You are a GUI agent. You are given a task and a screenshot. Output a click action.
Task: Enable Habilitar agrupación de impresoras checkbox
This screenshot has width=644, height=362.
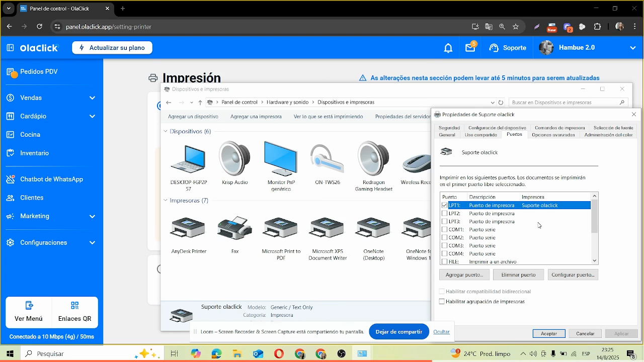[442, 302]
